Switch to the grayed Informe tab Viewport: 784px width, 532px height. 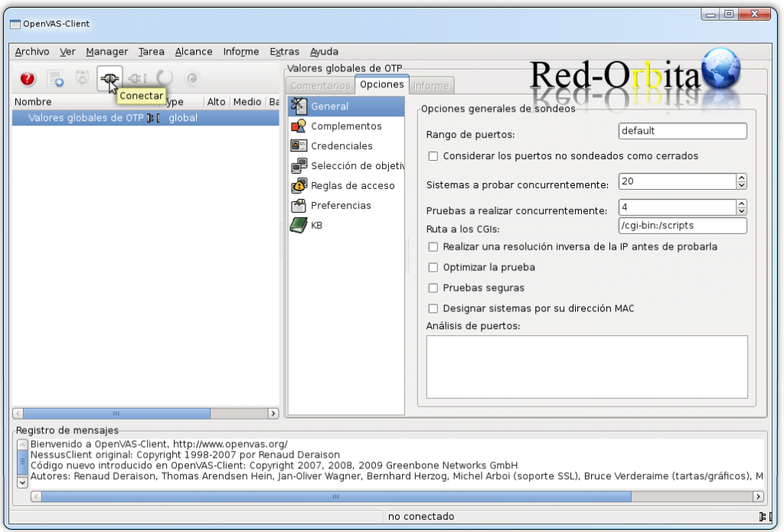coord(431,86)
